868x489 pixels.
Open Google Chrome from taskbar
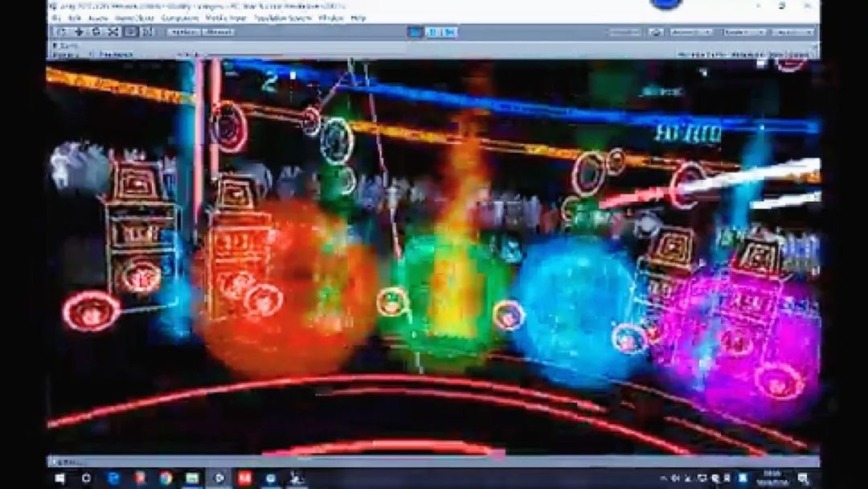click(166, 478)
